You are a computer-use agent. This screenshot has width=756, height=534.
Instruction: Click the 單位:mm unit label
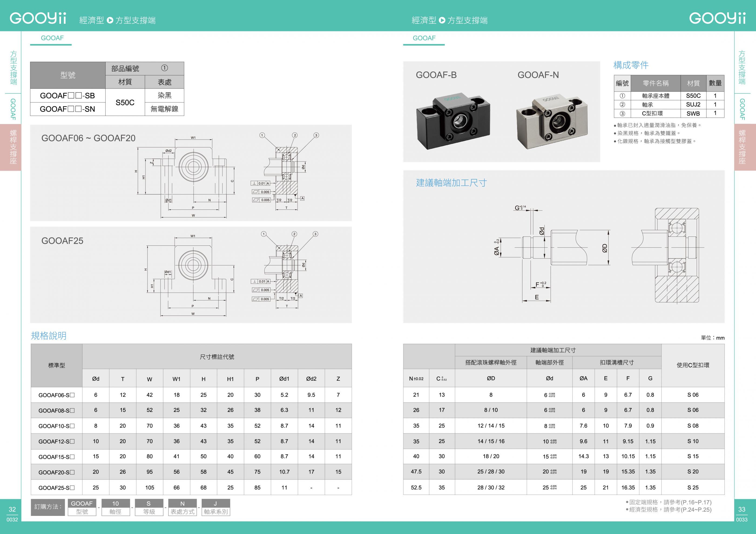coord(713,338)
